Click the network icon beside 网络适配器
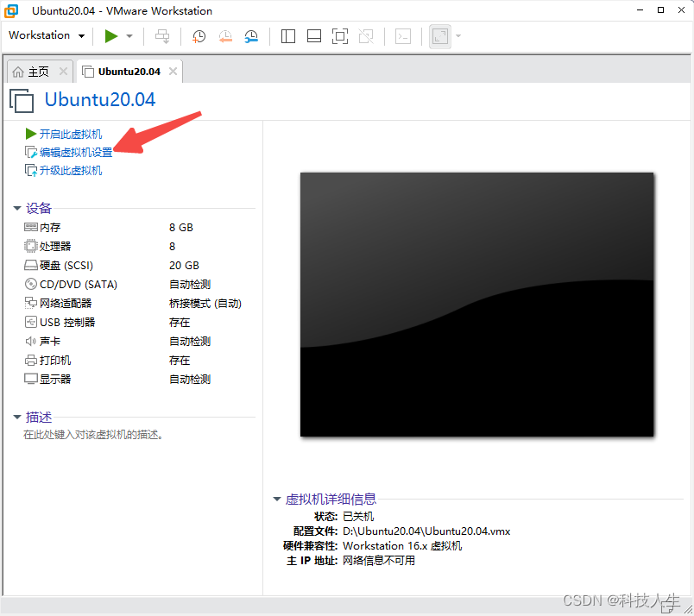 coord(31,303)
